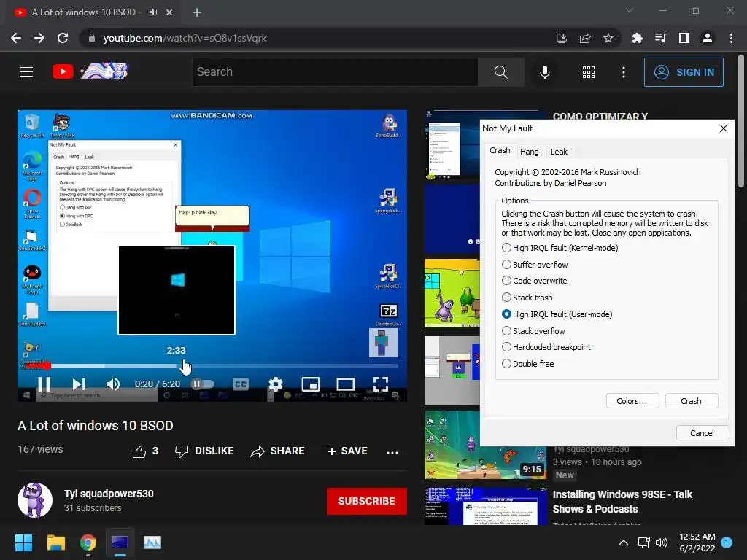Open File Explorer from taskbar
The image size is (747, 560).
(55, 542)
